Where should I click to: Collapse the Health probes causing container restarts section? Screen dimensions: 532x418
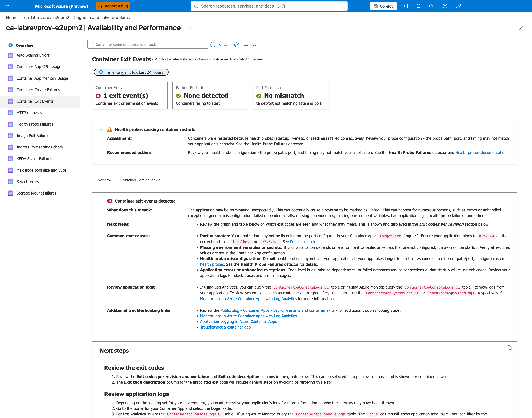tap(101, 130)
